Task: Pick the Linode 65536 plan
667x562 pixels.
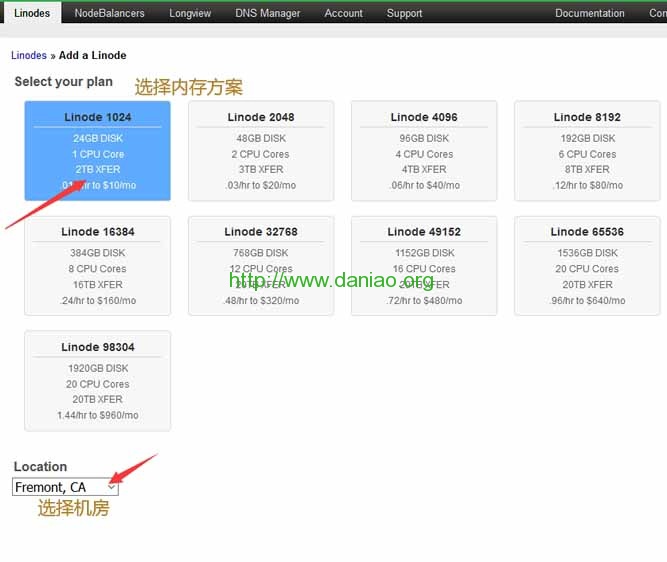Action: pos(587,266)
